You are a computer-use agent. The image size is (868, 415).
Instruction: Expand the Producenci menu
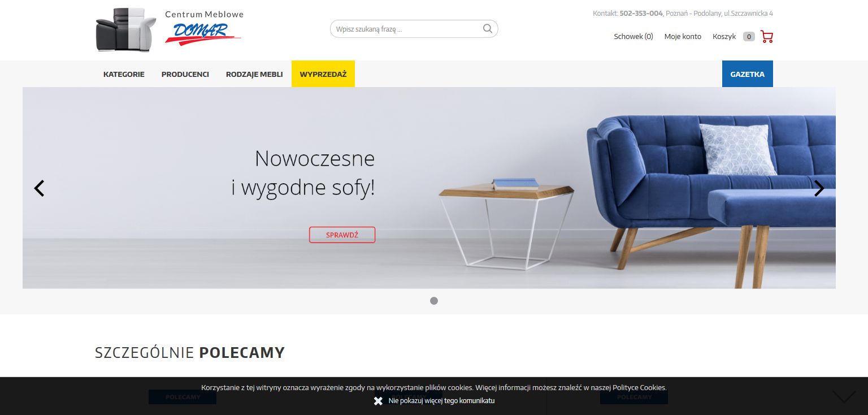point(185,74)
